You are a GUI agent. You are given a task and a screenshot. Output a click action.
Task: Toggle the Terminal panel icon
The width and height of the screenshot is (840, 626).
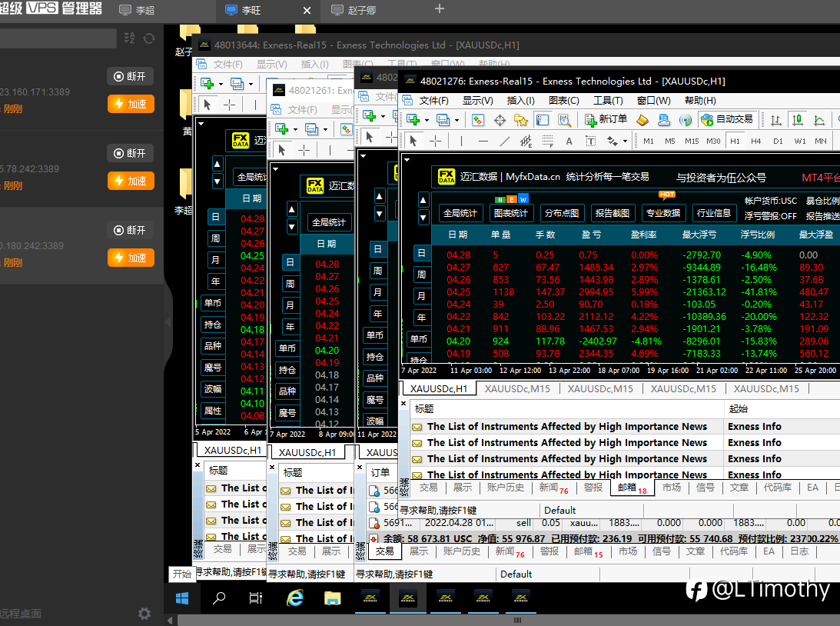pyautogui.click(x=543, y=120)
